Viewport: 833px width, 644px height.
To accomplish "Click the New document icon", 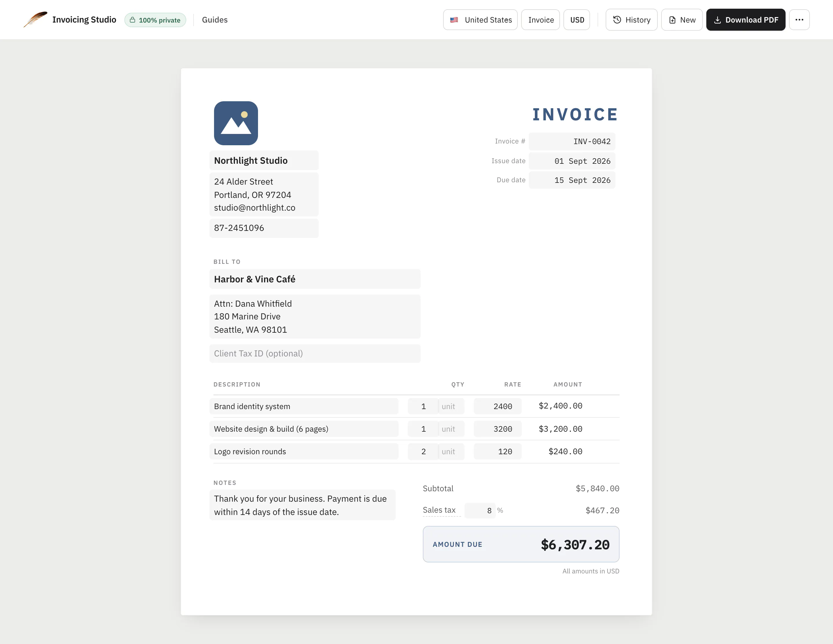I will click(x=672, y=20).
